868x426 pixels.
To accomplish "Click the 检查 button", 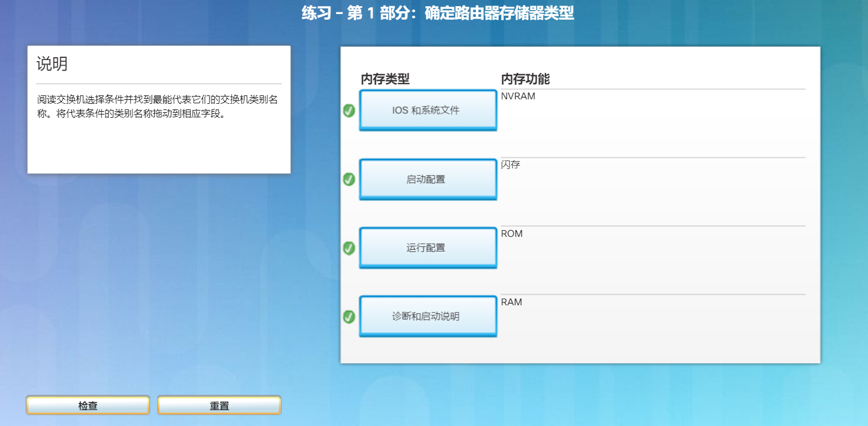I will coord(88,405).
